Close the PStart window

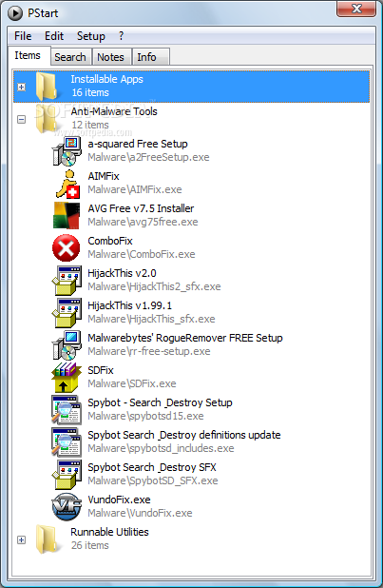click(356, 9)
